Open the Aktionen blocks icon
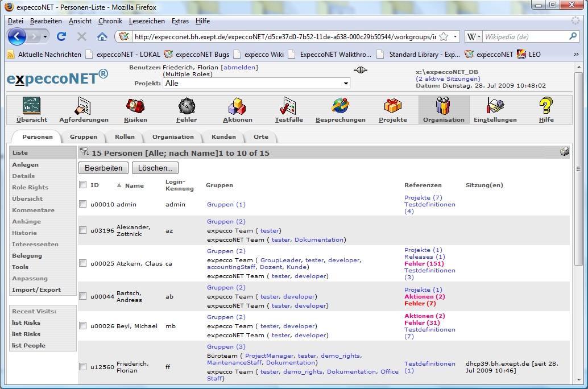 pos(237,105)
